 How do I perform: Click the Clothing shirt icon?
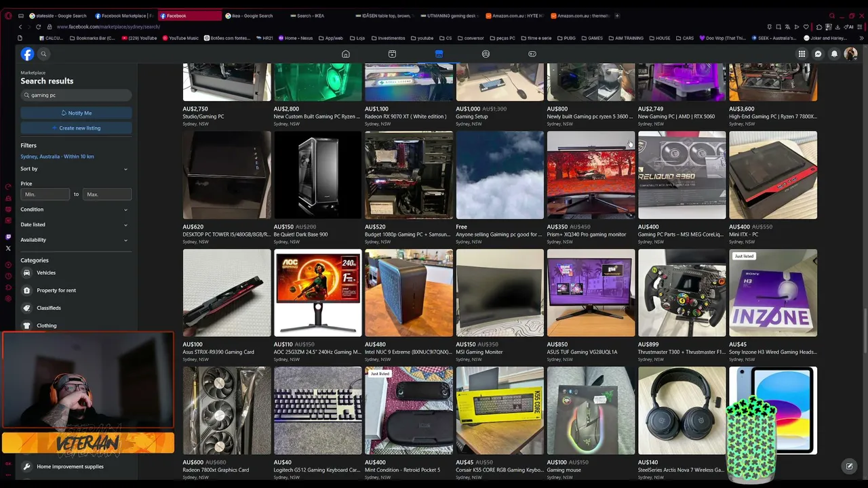(26, 325)
